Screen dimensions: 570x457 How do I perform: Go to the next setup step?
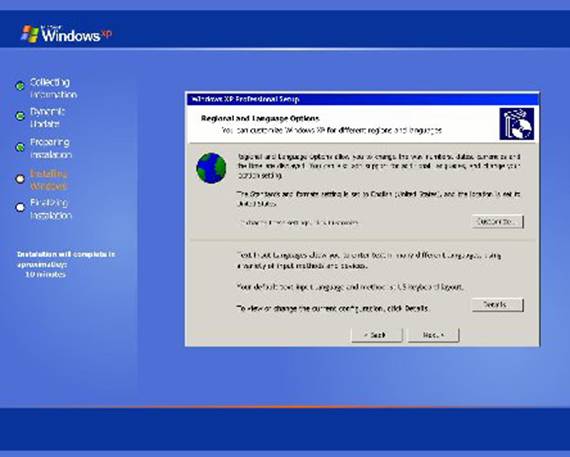[x=433, y=335]
